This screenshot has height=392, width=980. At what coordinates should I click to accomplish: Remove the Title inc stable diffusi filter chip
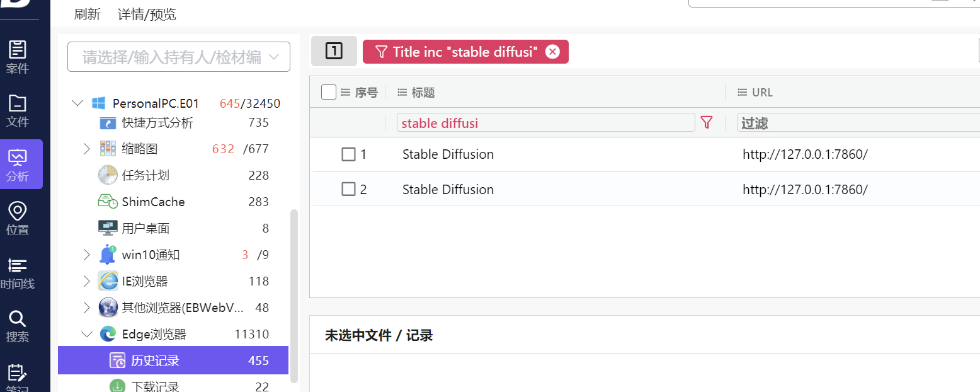pos(552,52)
